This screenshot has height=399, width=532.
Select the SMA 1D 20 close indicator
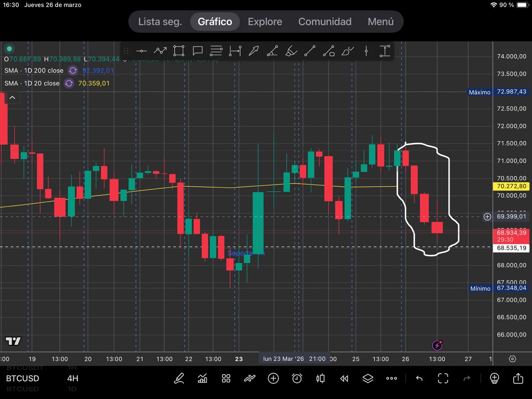[32, 83]
